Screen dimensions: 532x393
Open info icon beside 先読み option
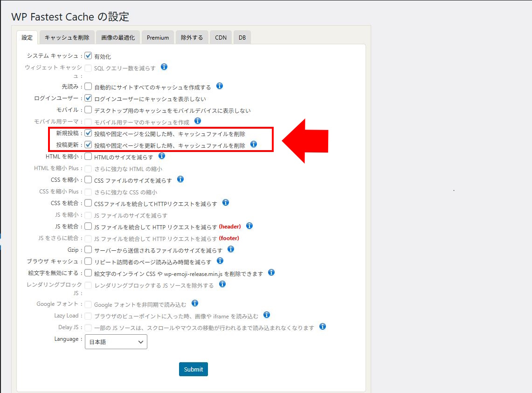(220, 86)
